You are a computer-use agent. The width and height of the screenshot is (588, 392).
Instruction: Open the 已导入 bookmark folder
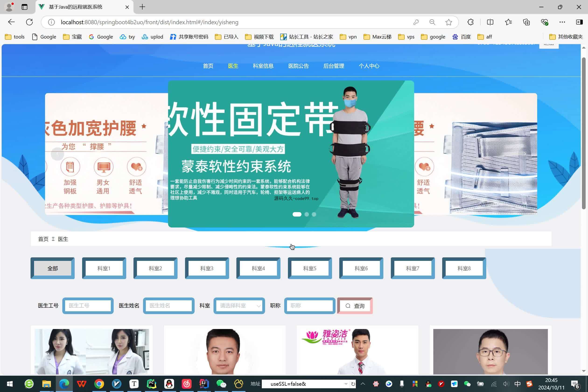tap(227, 37)
